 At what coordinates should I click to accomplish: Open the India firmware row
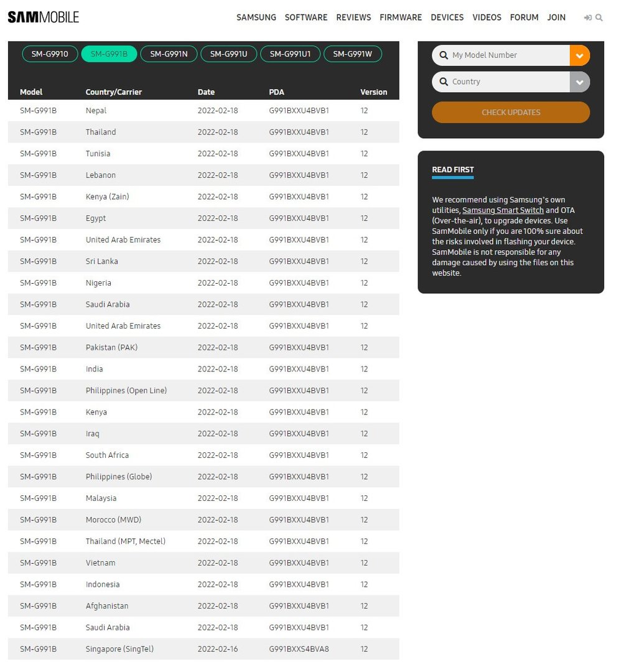point(203,369)
